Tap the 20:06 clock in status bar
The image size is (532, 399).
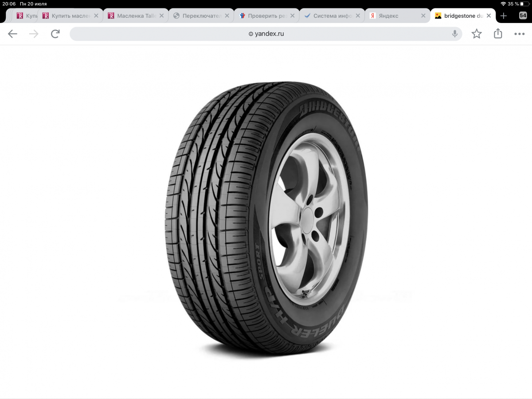coord(9,4)
